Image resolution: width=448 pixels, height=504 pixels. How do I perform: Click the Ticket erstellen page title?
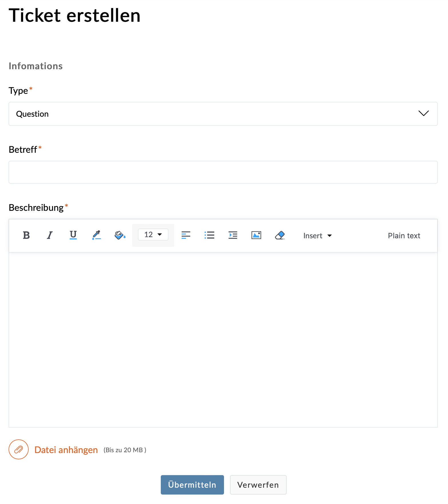75,15
